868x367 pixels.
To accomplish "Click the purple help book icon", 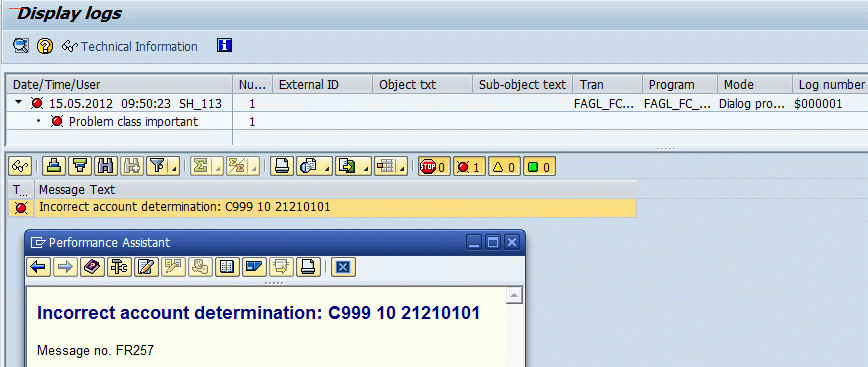I will pyautogui.click(x=92, y=267).
